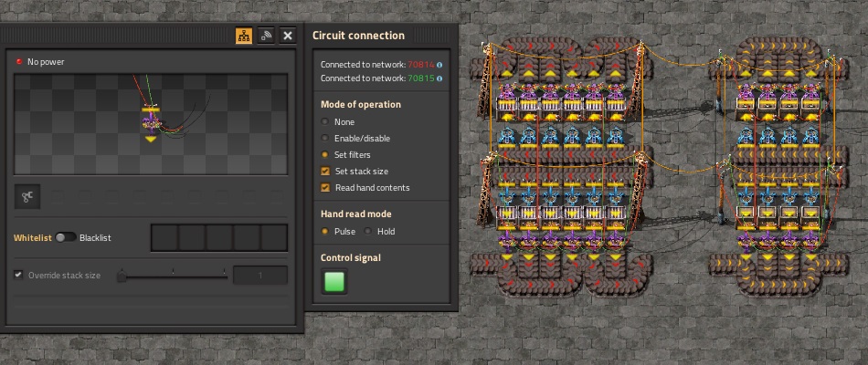
Task: Choose Hold hand read mode
Action: click(367, 231)
